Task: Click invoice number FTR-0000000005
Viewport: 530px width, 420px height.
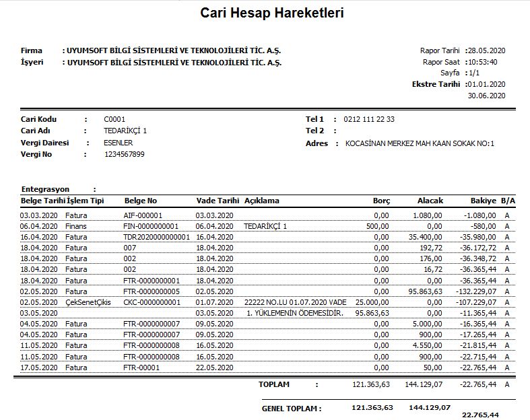Action: coord(152,291)
